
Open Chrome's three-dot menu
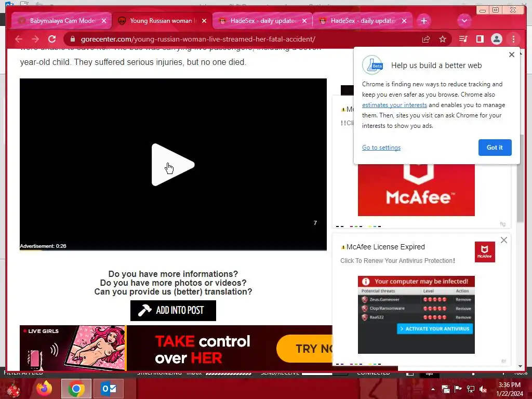pos(513,39)
